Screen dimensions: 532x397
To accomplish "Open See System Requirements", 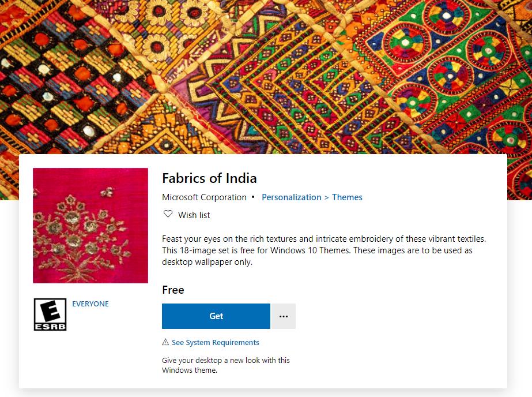I will [216, 342].
